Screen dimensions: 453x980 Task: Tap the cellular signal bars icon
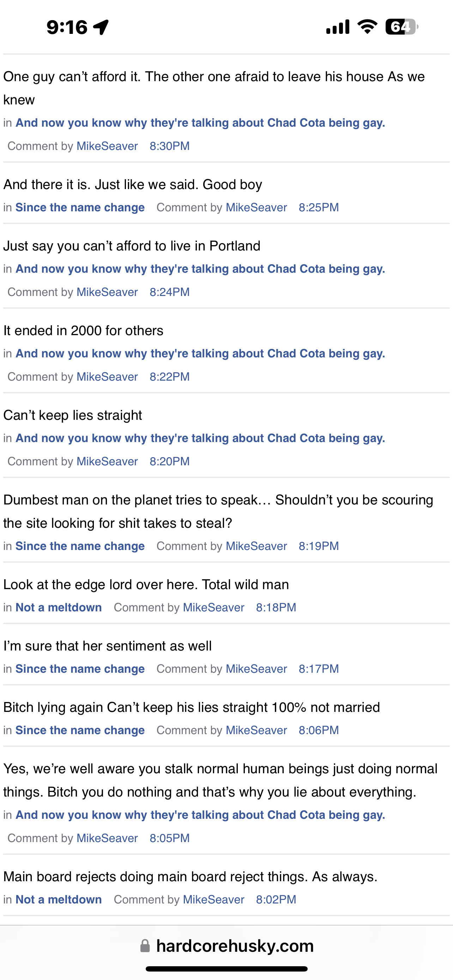pyautogui.click(x=338, y=27)
